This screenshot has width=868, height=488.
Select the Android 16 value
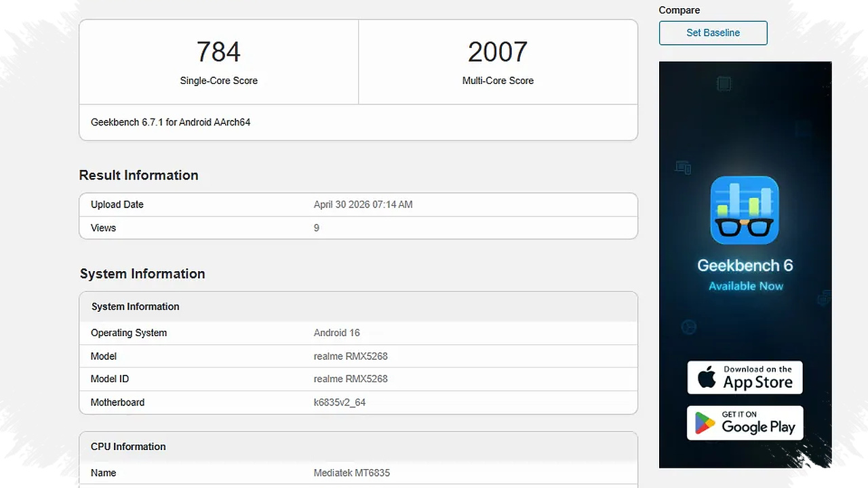click(337, 333)
